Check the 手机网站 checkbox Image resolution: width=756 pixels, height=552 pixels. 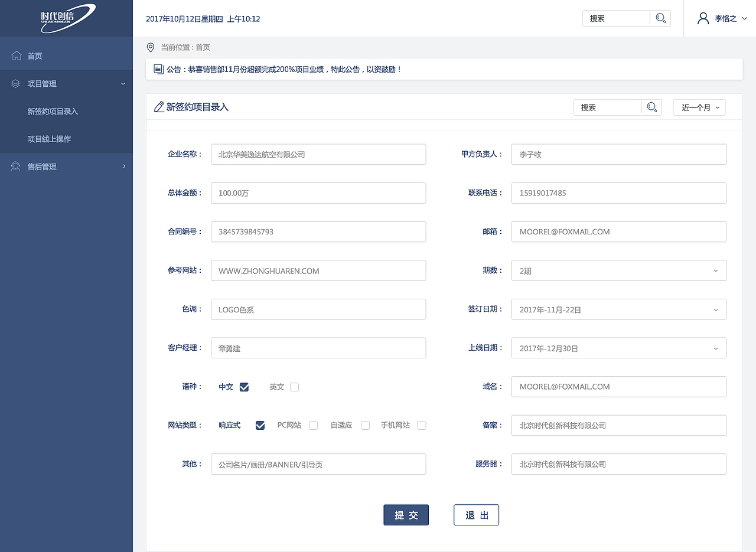[x=421, y=425]
